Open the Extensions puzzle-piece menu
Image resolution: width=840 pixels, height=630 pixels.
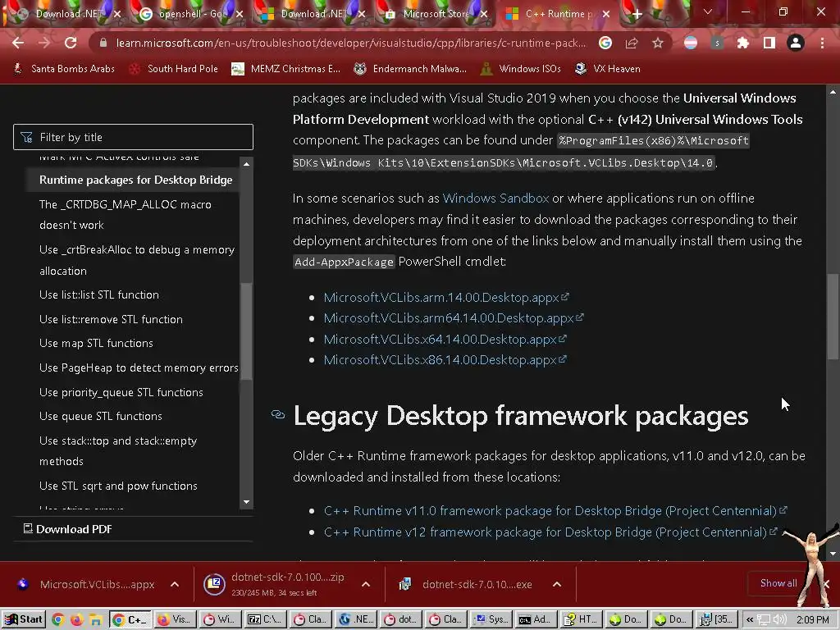[743, 43]
